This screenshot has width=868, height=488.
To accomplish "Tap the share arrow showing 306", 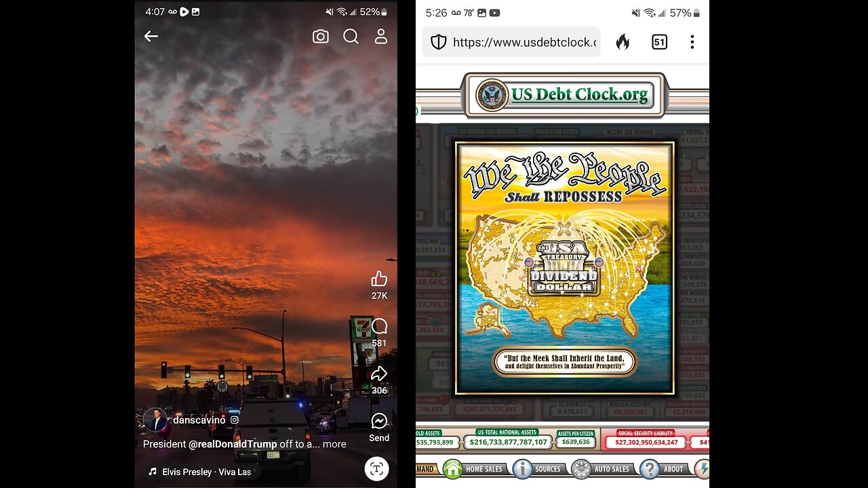I will (x=379, y=373).
